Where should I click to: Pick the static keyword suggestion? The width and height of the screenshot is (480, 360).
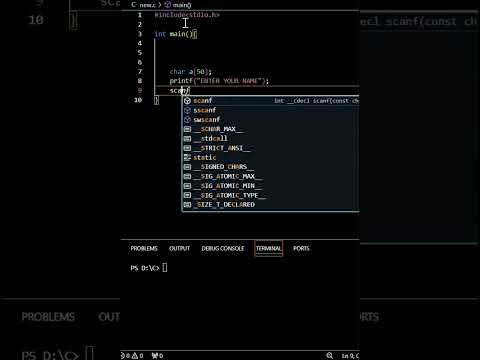coord(271,157)
